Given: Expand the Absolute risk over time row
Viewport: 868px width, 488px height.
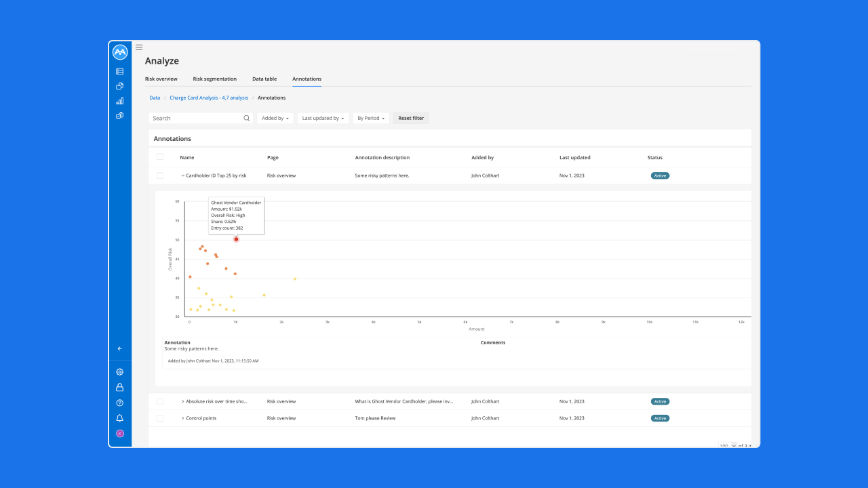Looking at the screenshot, I should [x=183, y=401].
